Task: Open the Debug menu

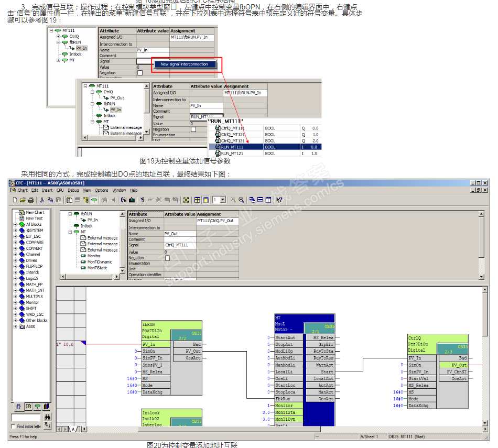Action: click(73, 191)
